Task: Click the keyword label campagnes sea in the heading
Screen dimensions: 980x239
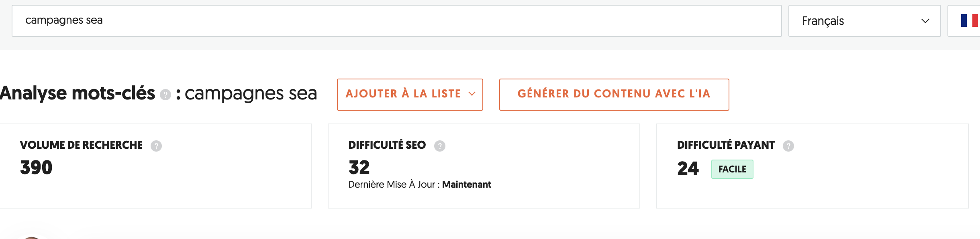Action: point(251,94)
